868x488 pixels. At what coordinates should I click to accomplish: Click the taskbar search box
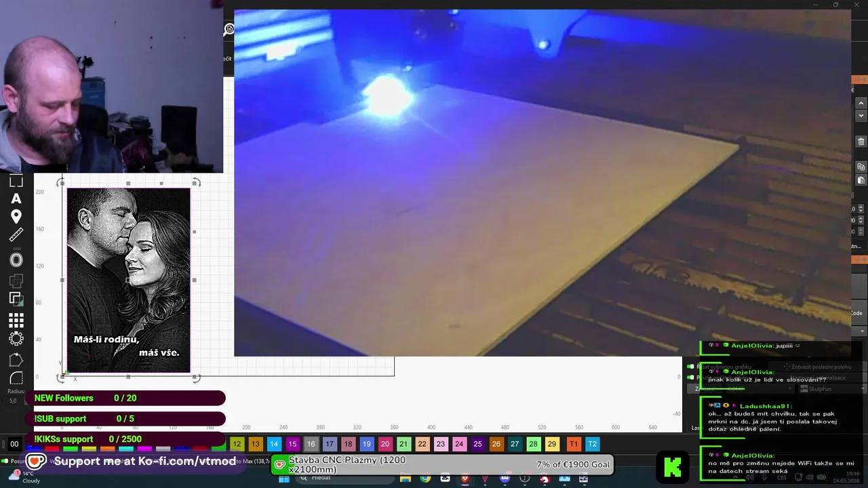coord(344,479)
